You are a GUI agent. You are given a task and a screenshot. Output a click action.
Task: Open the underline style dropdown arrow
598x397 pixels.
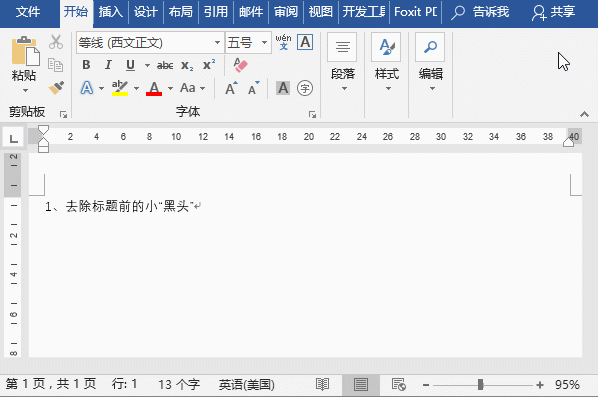point(147,66)
